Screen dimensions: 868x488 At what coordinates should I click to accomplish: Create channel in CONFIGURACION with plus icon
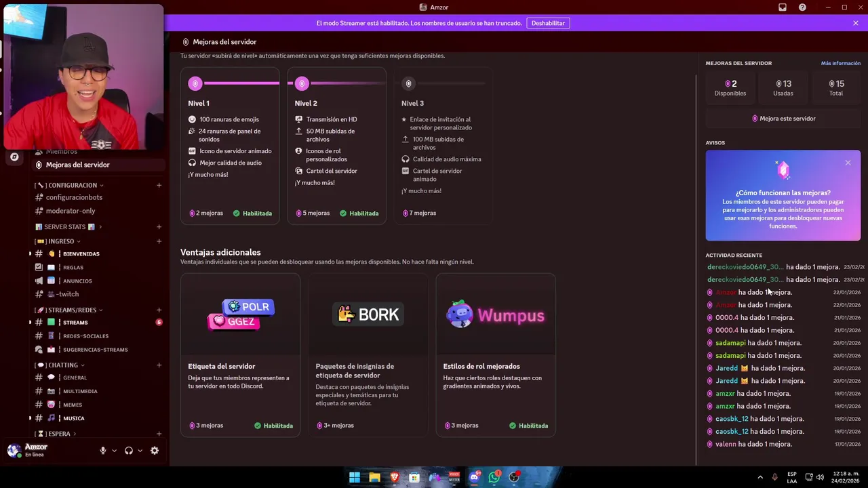pyautogui.click(x=159, y=185)
